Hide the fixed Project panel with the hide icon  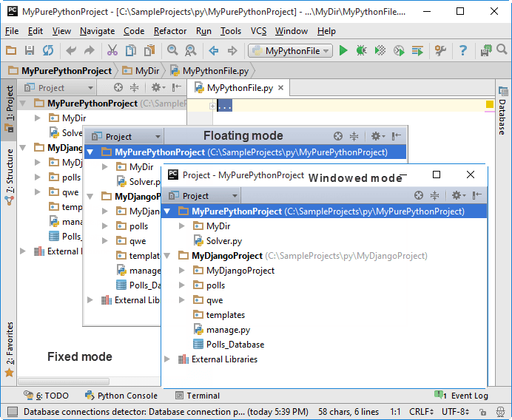[x=177, y=87]
